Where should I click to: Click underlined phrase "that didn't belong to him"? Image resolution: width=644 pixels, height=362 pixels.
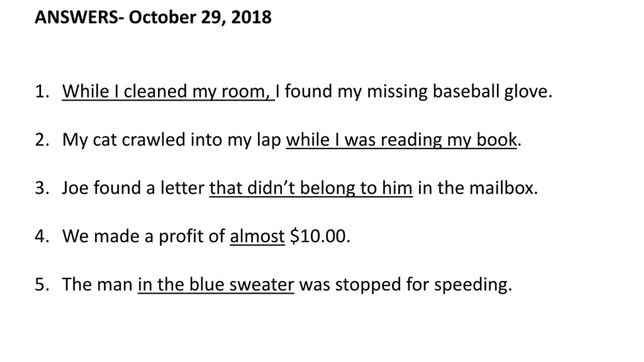click(311, 189)
